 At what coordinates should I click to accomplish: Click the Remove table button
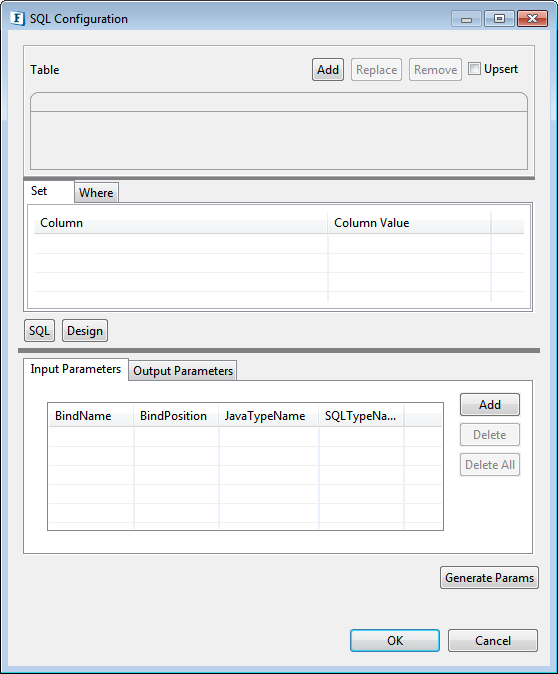point(435,70)
